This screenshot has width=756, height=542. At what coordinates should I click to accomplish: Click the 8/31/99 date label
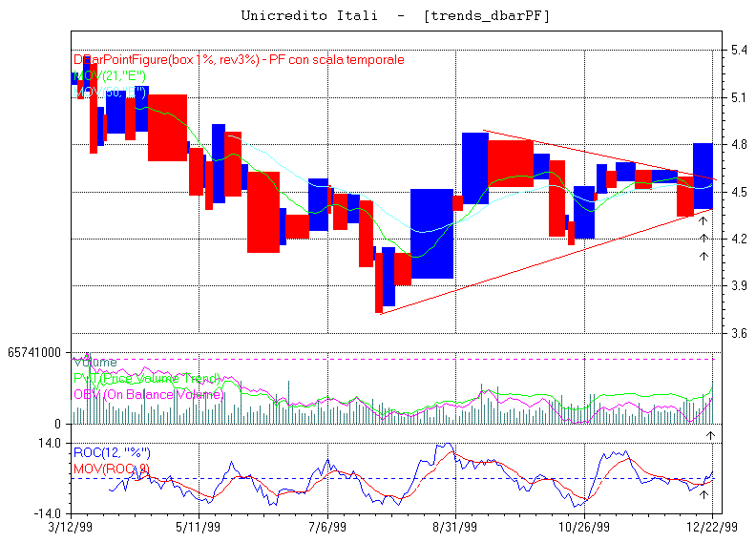[454, 527]
